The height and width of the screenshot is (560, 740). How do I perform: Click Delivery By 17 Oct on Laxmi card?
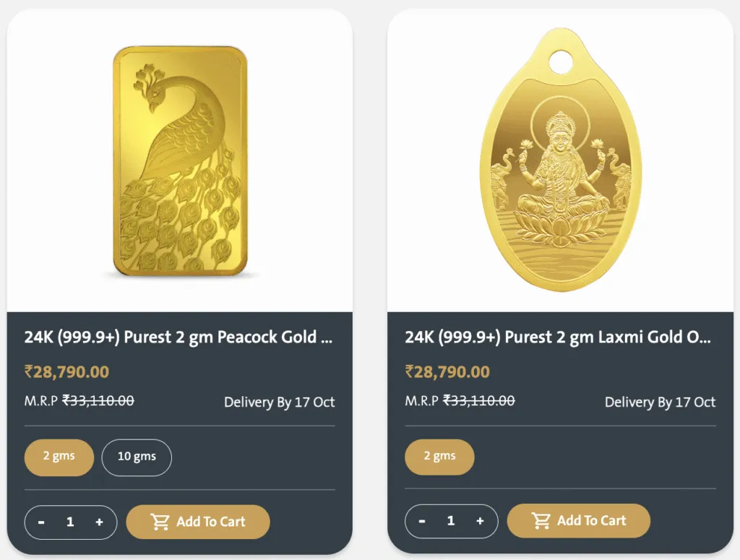661,402
